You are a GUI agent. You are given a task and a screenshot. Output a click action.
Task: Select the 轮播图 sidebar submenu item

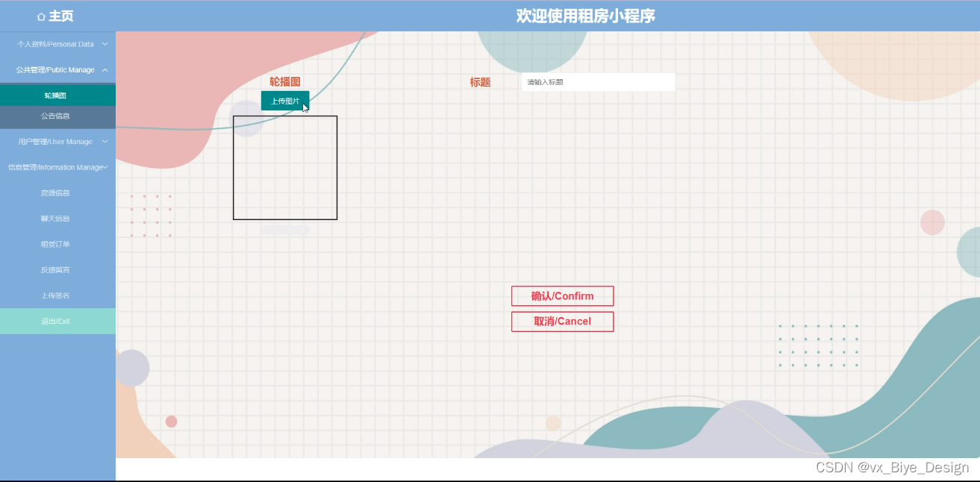pos(57,96)
